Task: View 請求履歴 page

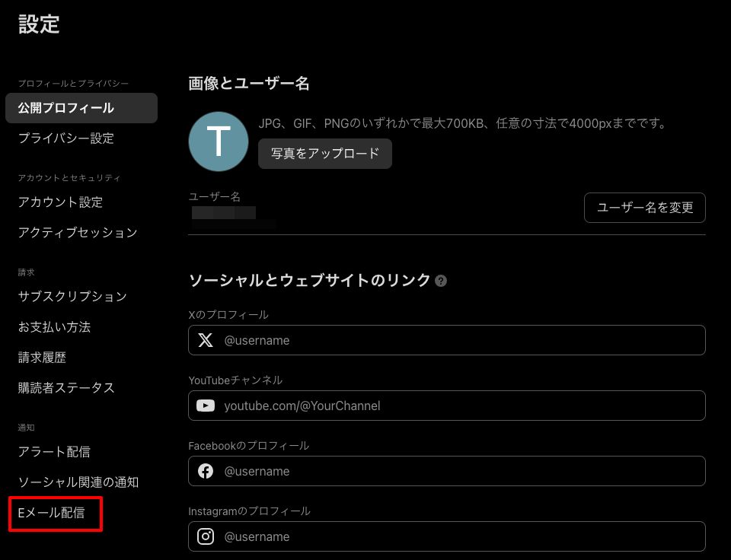Action: pyautogui.click(x=42, y=358)
